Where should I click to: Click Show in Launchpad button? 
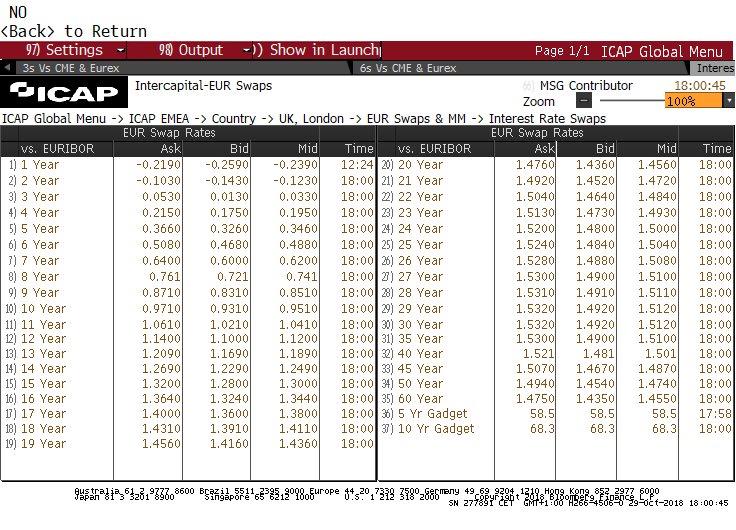pyautogui.click(x=317, y=50)
